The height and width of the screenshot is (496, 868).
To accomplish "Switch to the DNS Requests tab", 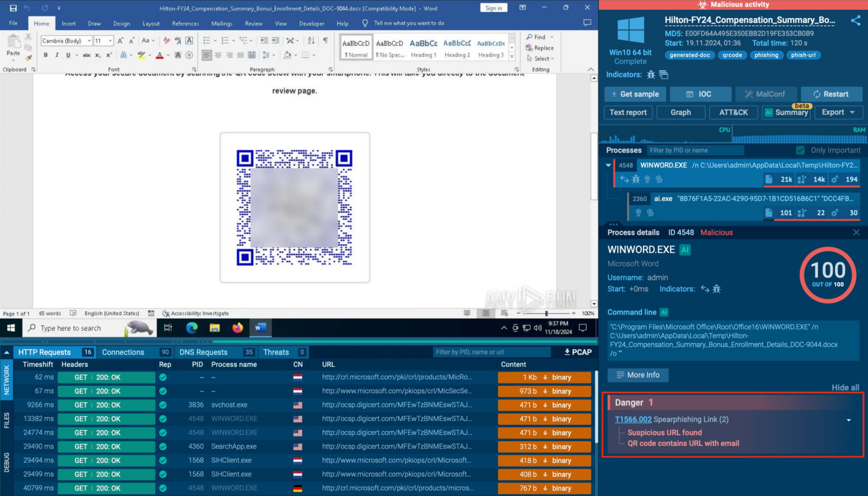I will [x=203, y=352].
